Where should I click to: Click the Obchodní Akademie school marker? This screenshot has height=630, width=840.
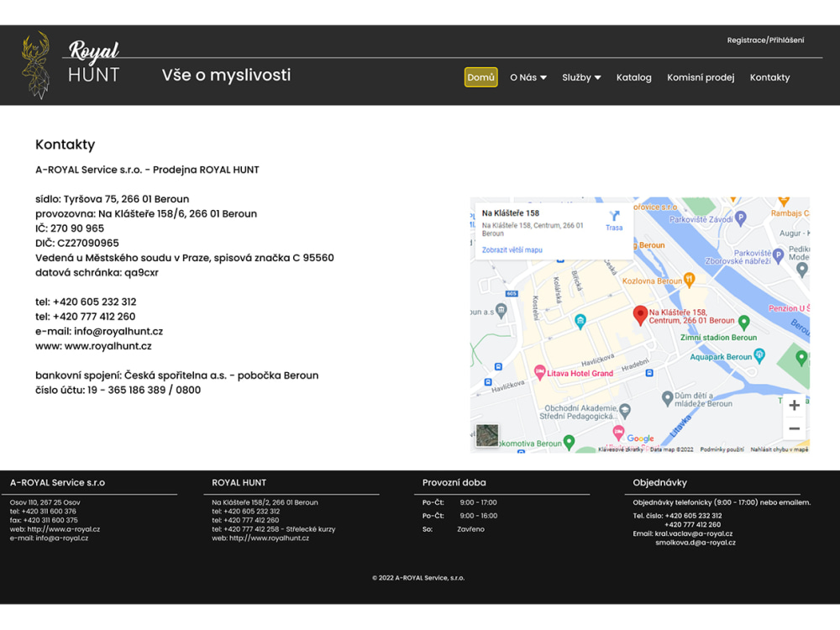(625, 411)
